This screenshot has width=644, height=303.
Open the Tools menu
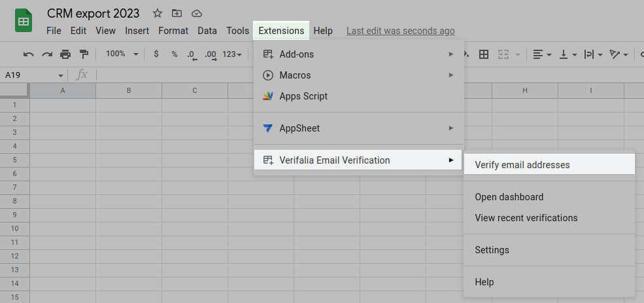tap(238, 31)
